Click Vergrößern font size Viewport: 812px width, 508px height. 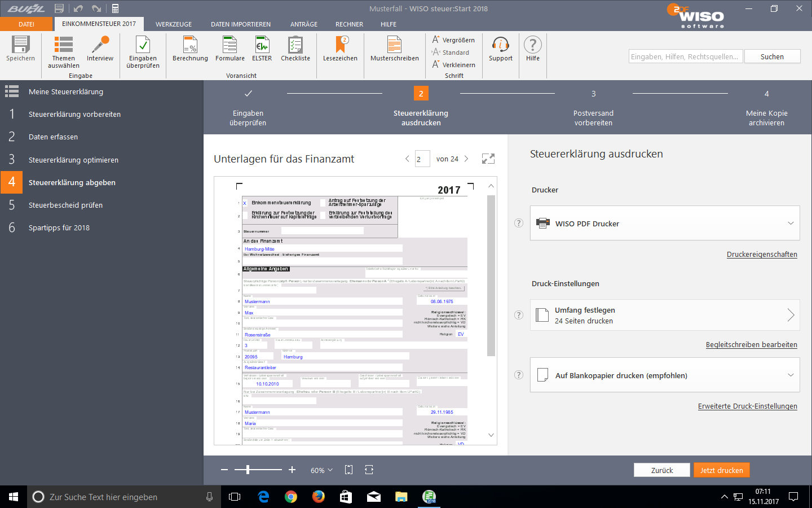click(x=453, y=40)
